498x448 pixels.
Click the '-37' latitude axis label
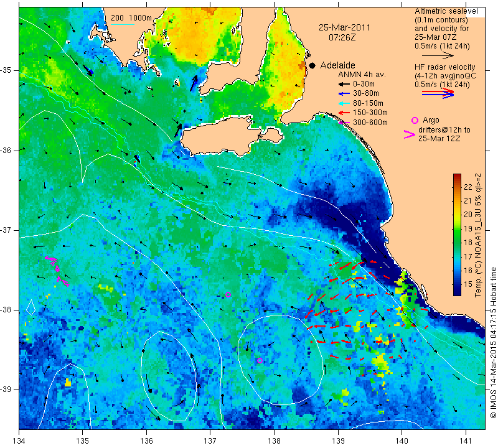(6, 230)
